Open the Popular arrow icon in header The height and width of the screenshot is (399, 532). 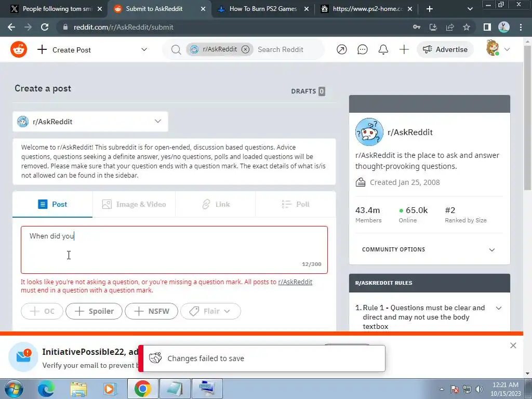[x=342, y=49]
